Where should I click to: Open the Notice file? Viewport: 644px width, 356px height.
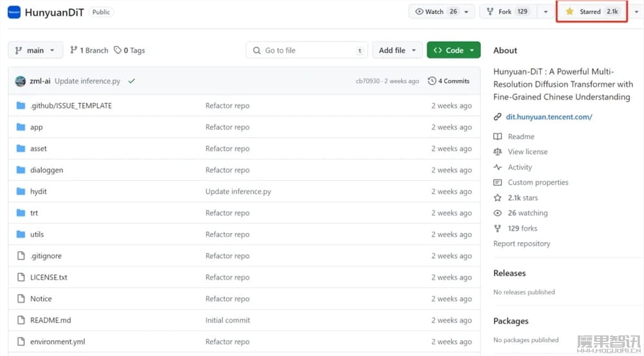click(x=41, y=299)
